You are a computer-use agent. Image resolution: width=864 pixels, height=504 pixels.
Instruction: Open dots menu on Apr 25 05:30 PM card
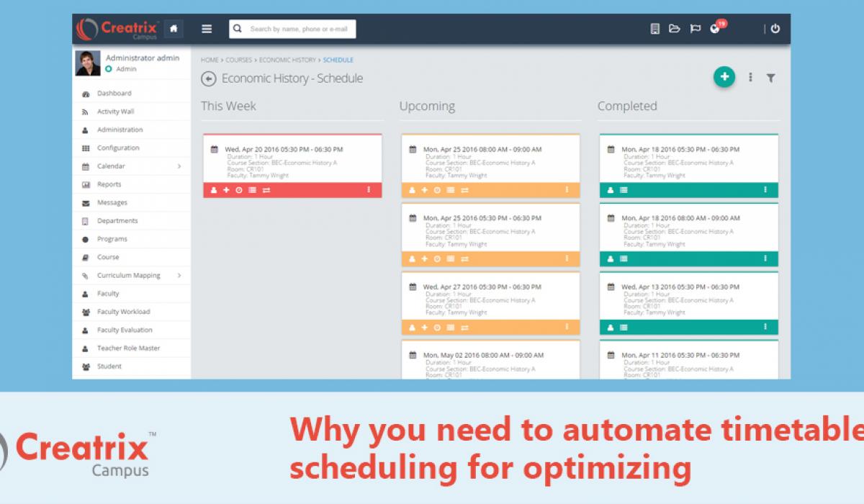[x=567, y=258]
